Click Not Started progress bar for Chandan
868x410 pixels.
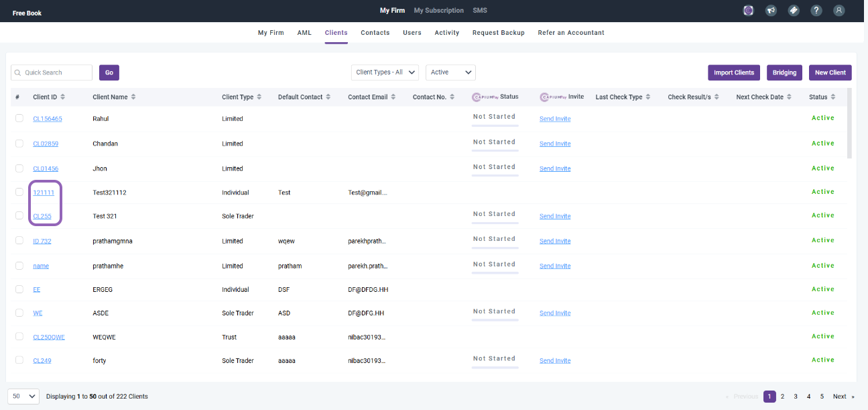tap(495, 150)
